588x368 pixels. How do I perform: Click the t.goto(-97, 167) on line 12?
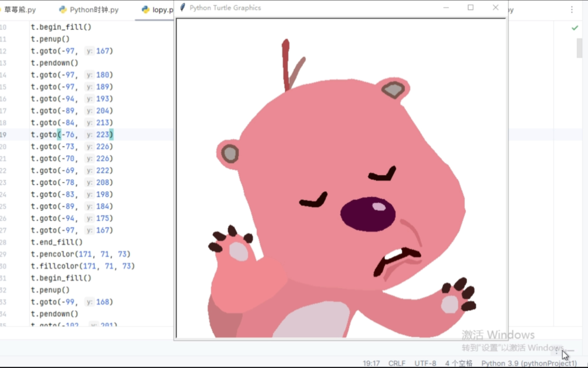point(72,51)
